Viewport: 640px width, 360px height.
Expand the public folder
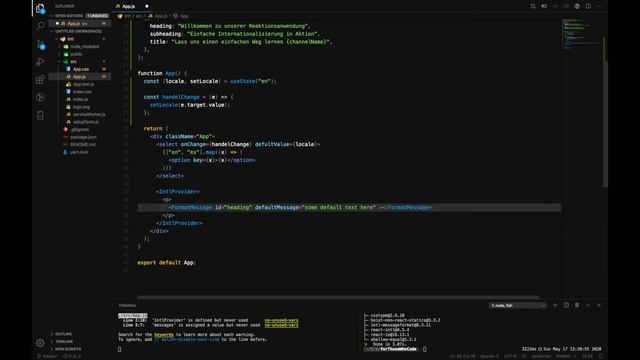pos(81,54)
